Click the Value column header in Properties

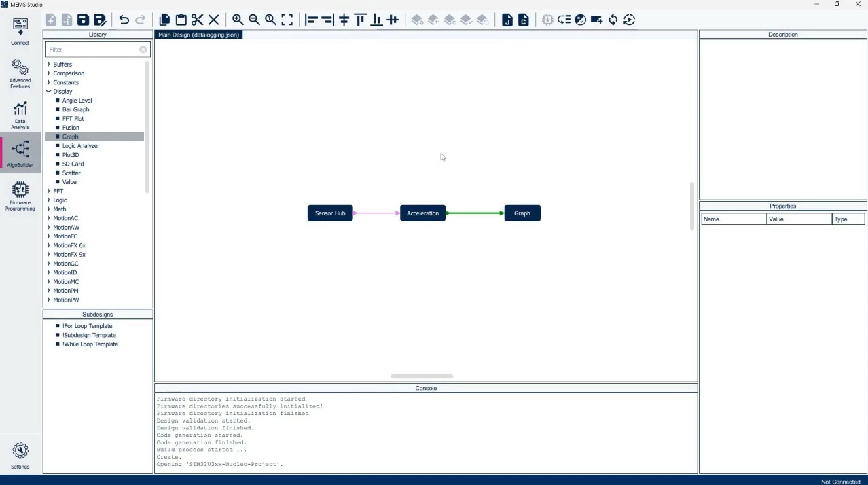[799, 219]
